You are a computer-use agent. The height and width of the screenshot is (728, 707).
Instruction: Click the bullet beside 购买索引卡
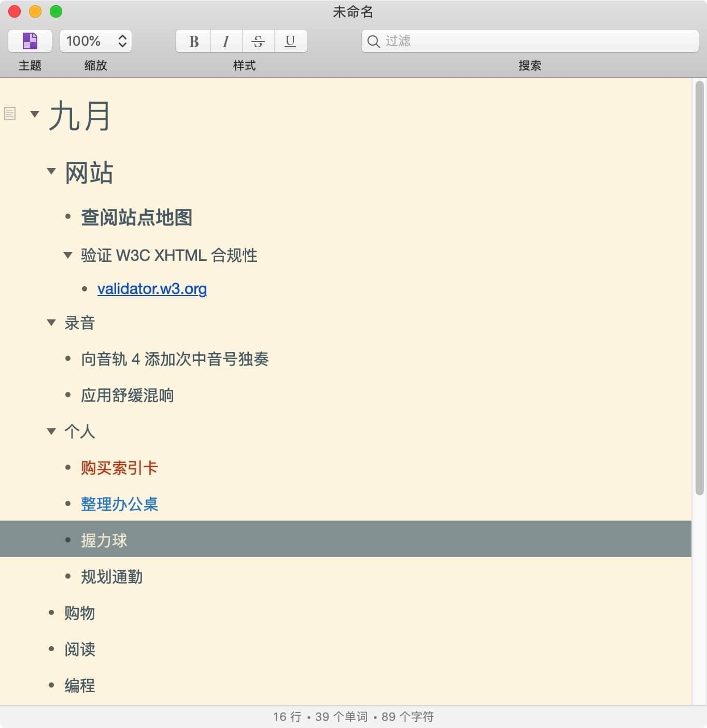tap(68, 467)
